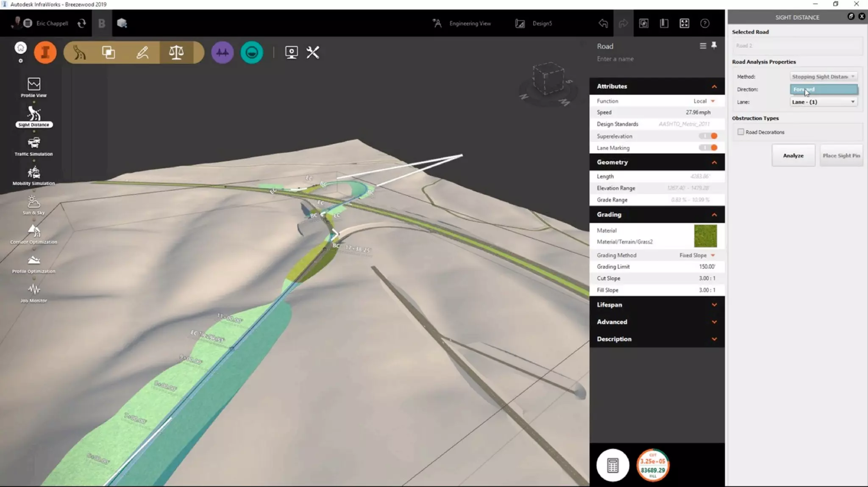Click the Enter a name field
Viewport: 868px width, 487px height.
tap(615, 59)
